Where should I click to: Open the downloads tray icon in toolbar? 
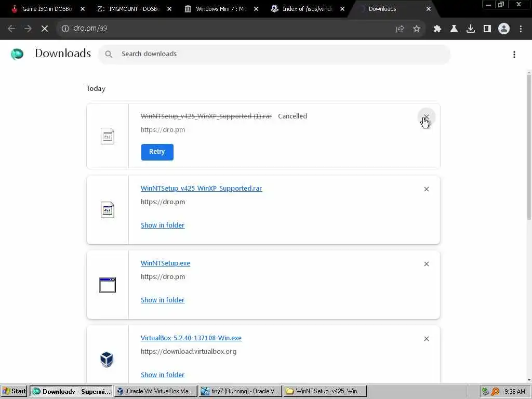point(471,29)
